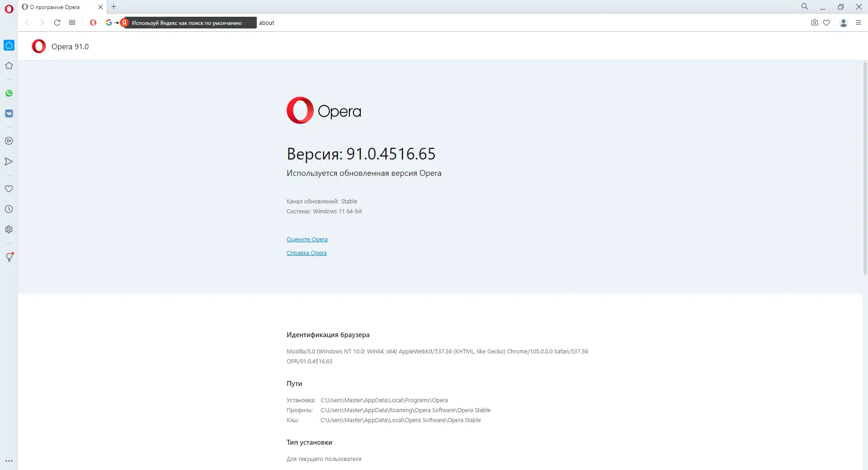This screenshot has height=470, width=868.
Task: Click the 'Версия: 91.0.4516.65' heading
Action: pyautogui.click(x=361, y=154)
